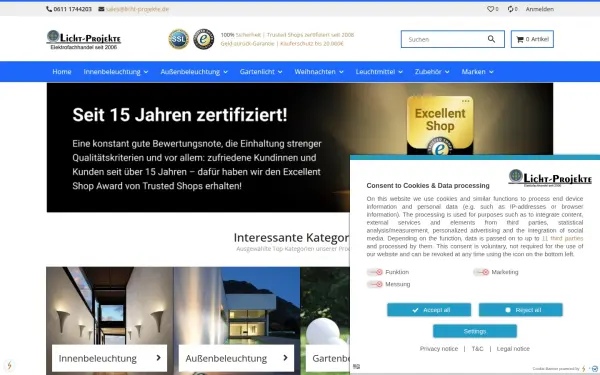This screenshot has height=375, width=600.
Task: Open cookie Settings button
Action: (x=475, y=331)
